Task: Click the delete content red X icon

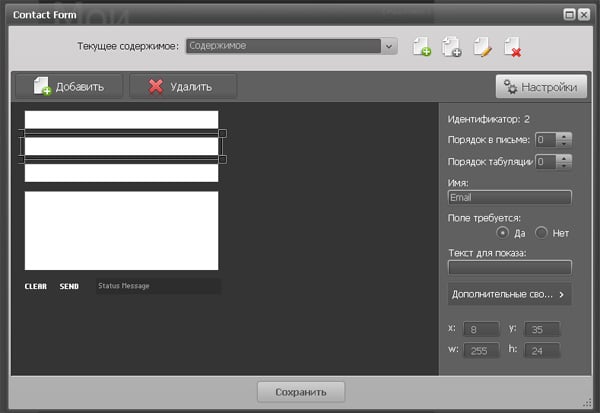Action: pyautogui.click(x=513, y=46)
